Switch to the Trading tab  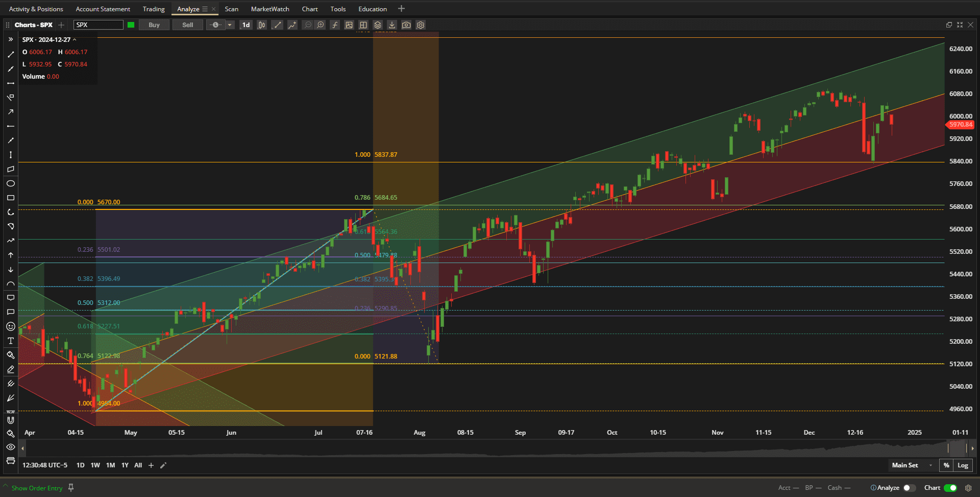(x=154, y=9)
